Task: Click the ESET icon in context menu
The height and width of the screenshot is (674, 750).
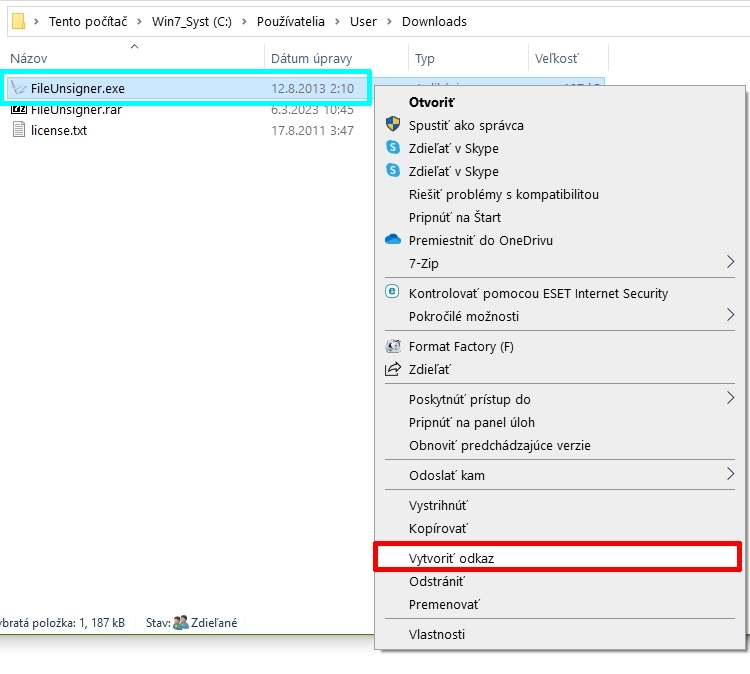Action: coord(393,293)
